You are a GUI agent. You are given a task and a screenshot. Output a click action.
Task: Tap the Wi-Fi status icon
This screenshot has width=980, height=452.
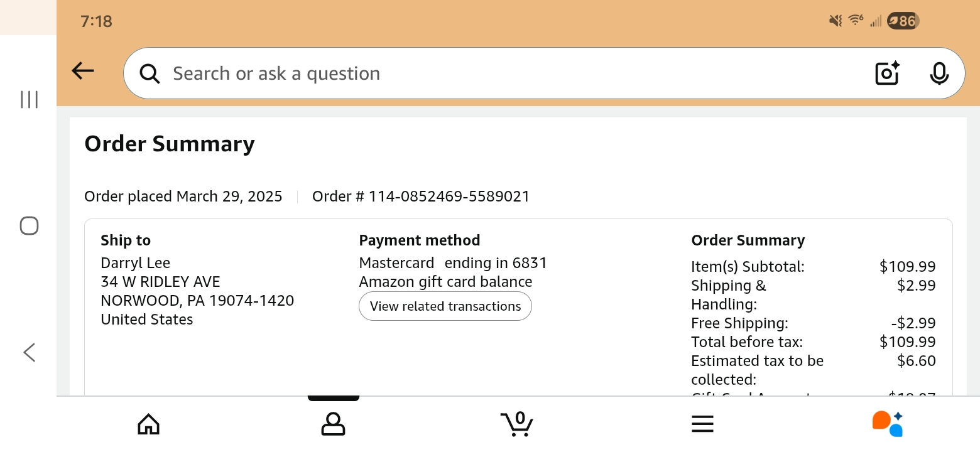[856, 21]
